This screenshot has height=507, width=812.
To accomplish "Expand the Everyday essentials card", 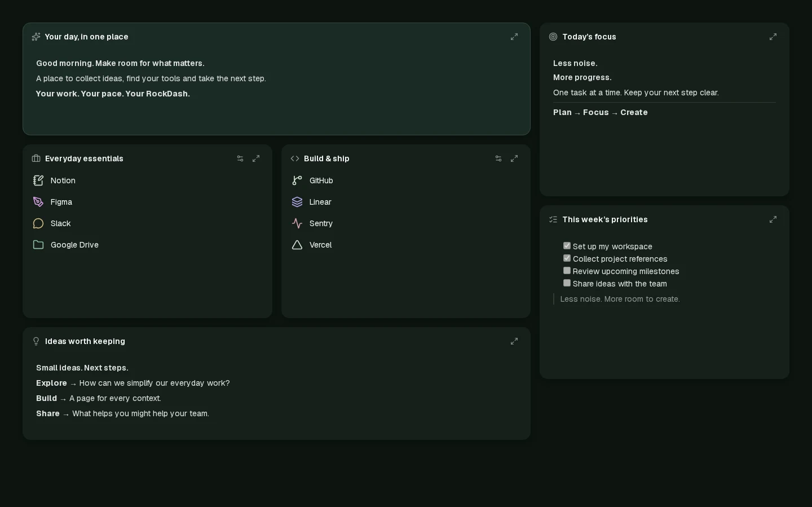I will pos(256,158).
